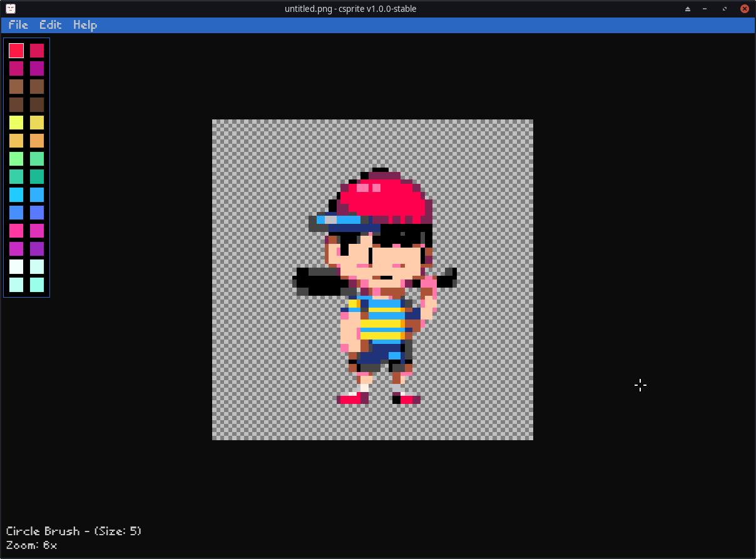The height and width of the screenshot is (559, 756).
Task: Close the csprite window with the red button
Action: tap(745, 9)
